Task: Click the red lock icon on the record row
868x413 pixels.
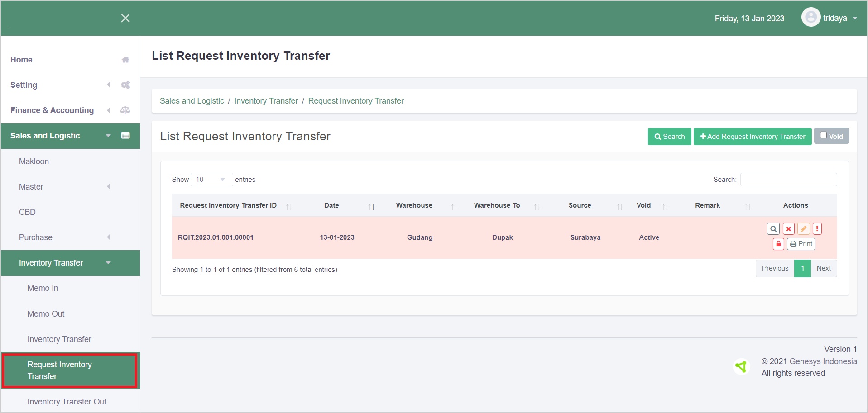Action: tap(778, 244)
